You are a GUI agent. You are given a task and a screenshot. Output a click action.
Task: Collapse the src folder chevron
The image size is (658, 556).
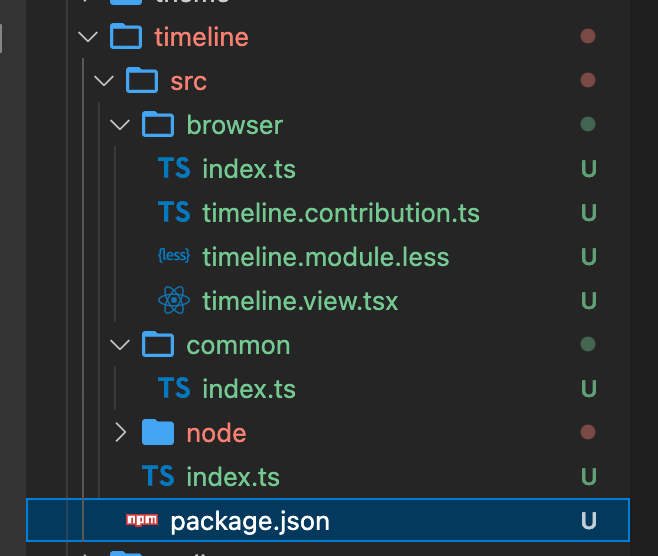104,81
